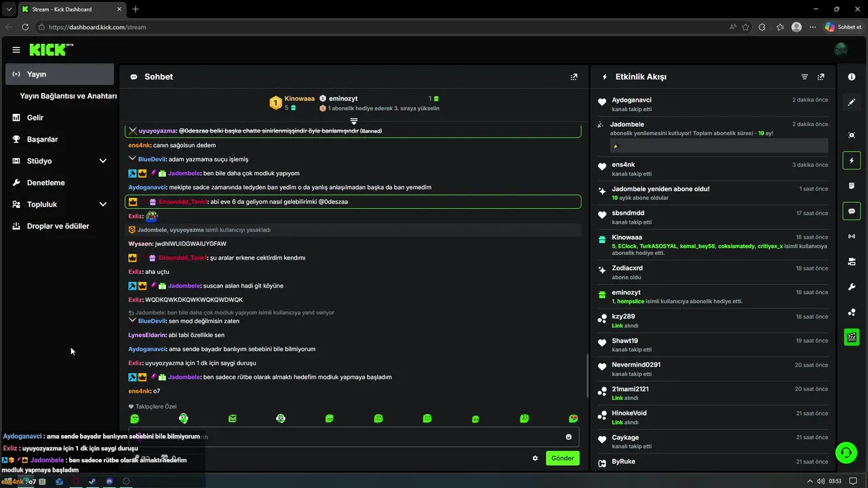Expand BlueDevil's 'adam yazmama' message chevron
This screenshot has height=488, width=868.
coord(132,159)
